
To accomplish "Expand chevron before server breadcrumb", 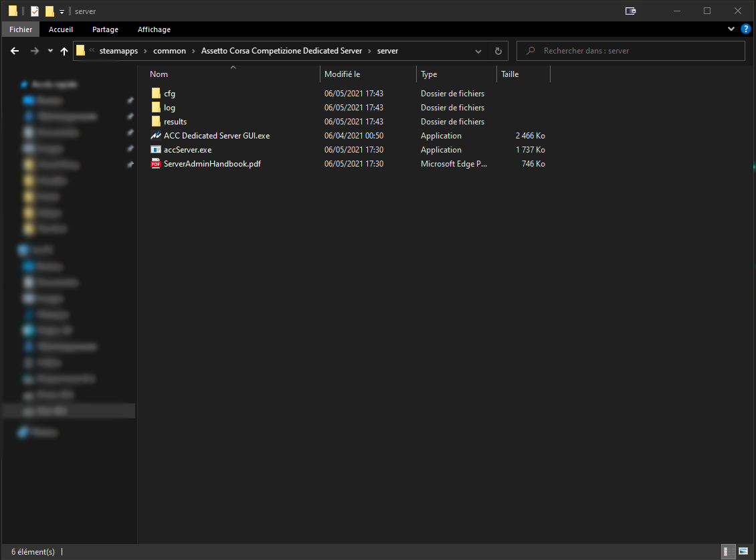I will tap(369, 51).
